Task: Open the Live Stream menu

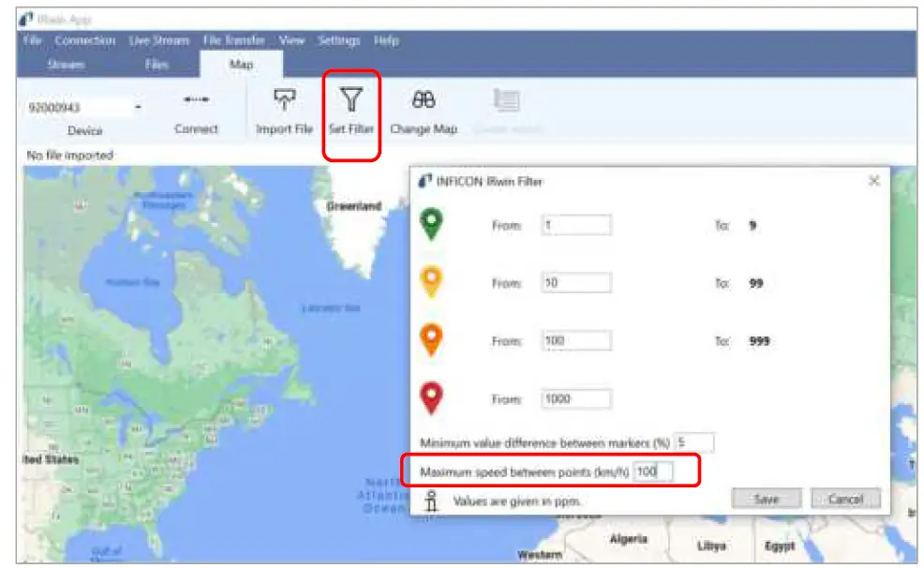Action: click(159, 40)
